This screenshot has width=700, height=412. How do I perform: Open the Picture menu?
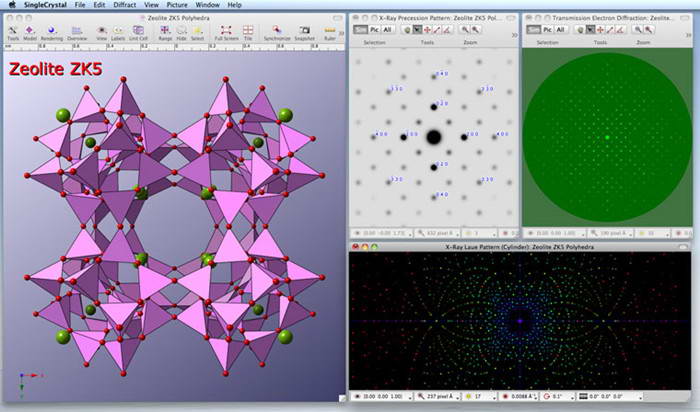[x=177, y=5]
